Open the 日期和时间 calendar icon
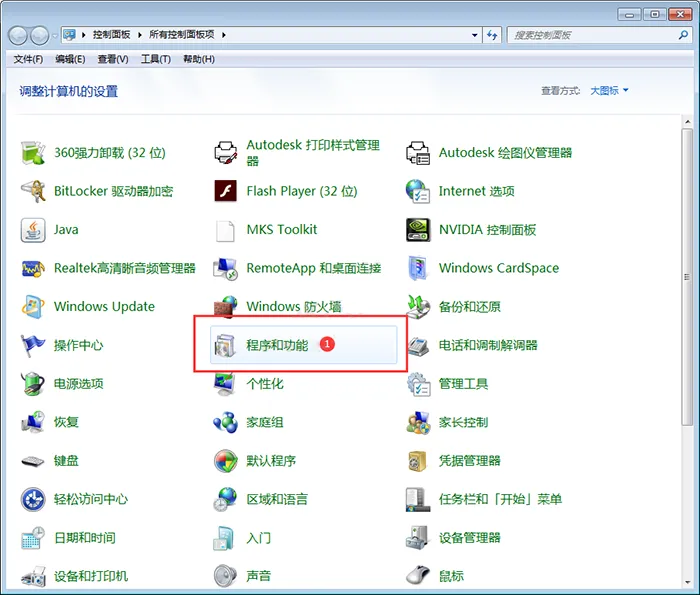The height and width of the screenshot is (595, 700). pos(33,538)
